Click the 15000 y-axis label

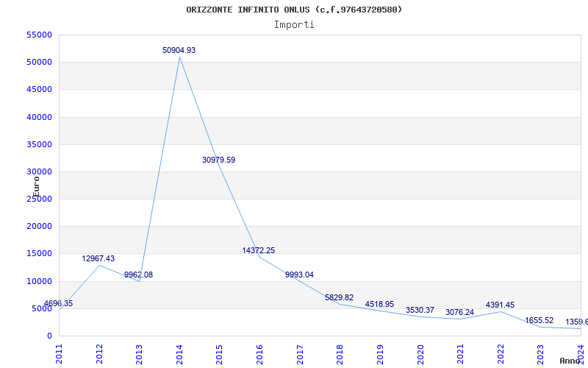[39, 254]
